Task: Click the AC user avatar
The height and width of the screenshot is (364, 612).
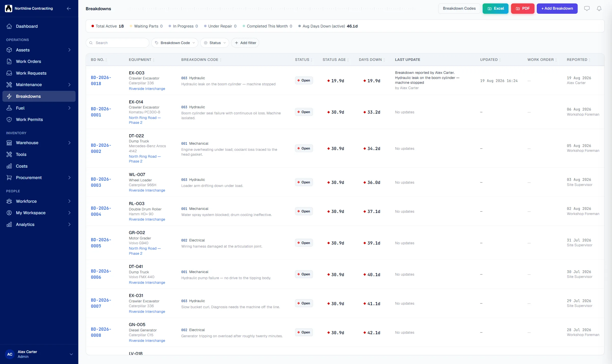Action: [10, 354]
